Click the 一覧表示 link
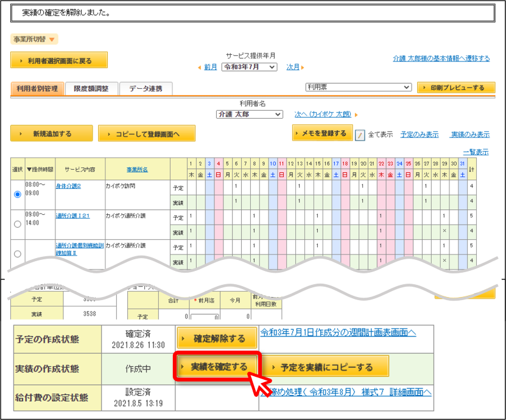Viewport: 506px width, 420px height. tap(476, 152)
